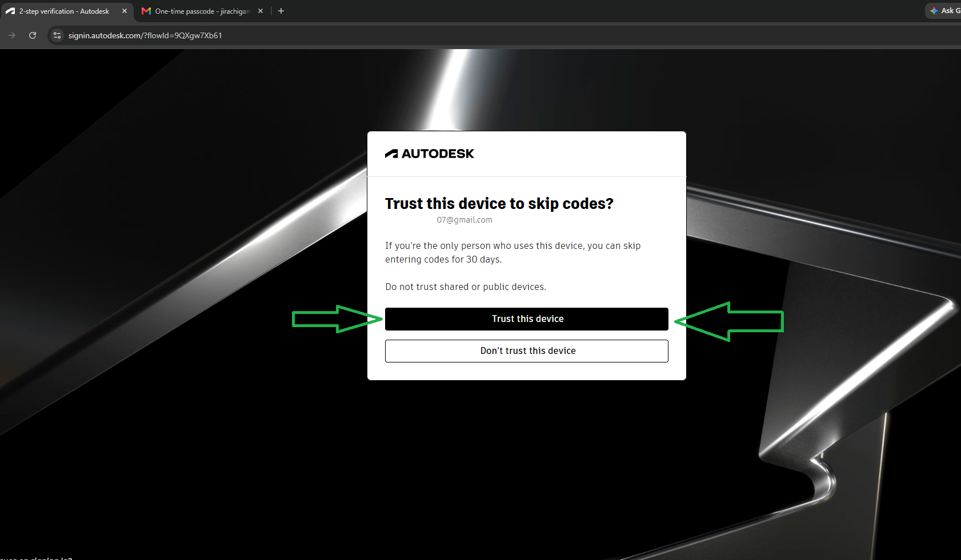Screen dimensions: 961x560
Task: Click the forward navigation arrow
Action: pyautogui.click(x=12, y=35)
